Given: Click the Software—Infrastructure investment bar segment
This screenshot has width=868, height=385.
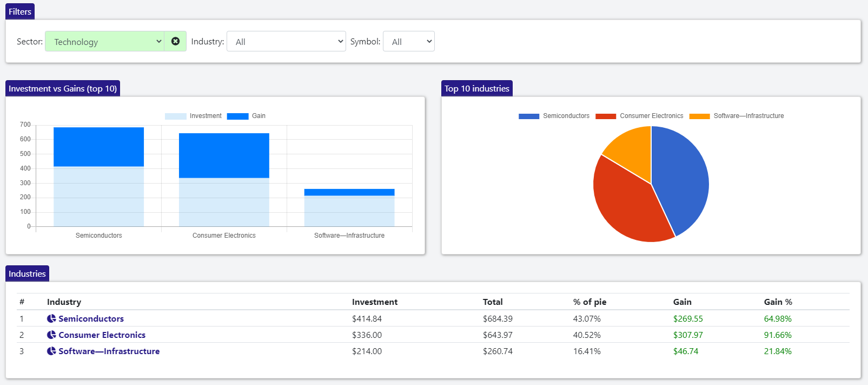Looking at the screenshot, I should pos(349,211).
